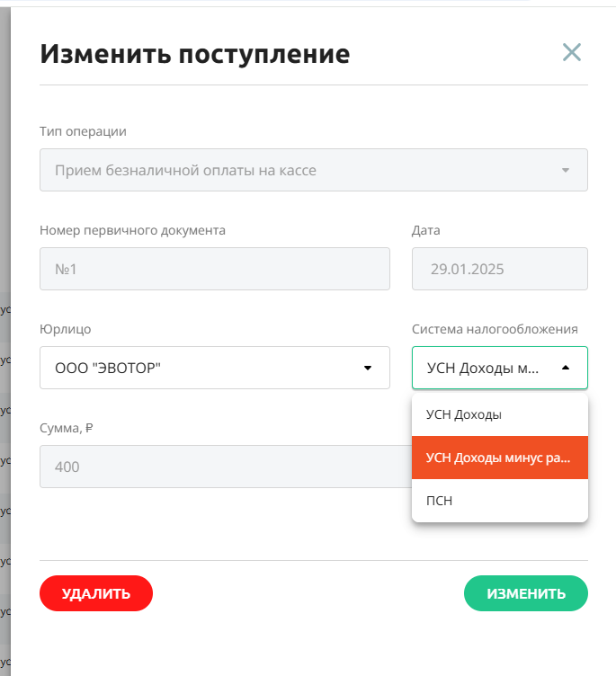Close the Изменить поступление dialog
The height and width of the screenshot is (676, 616).
click(572, 52)
